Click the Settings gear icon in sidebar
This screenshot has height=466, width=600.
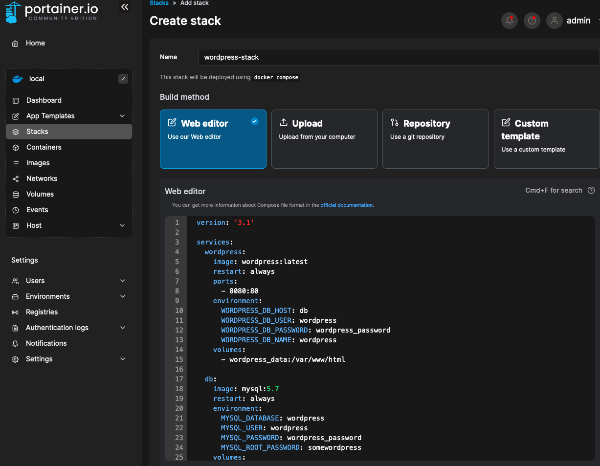click(x=15, y=359)
